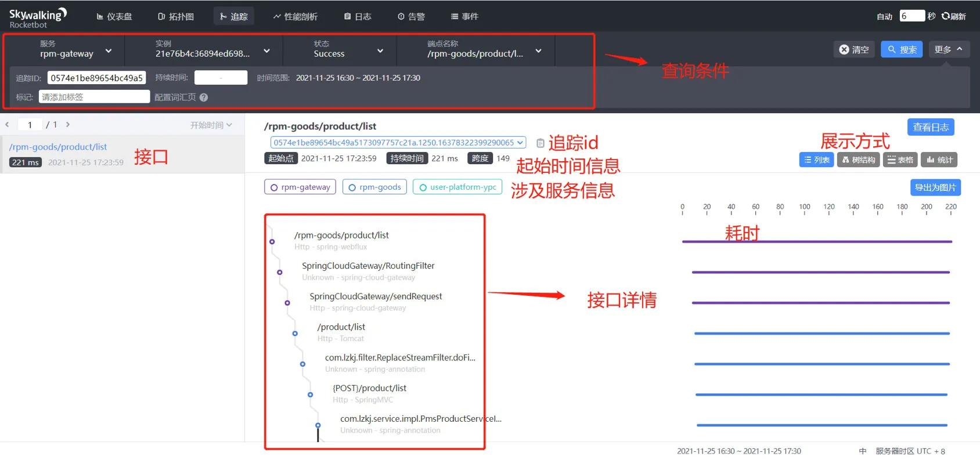980x460 pixels.
Task: Open the 配置词汇页 help question icon
Action: 204,97
